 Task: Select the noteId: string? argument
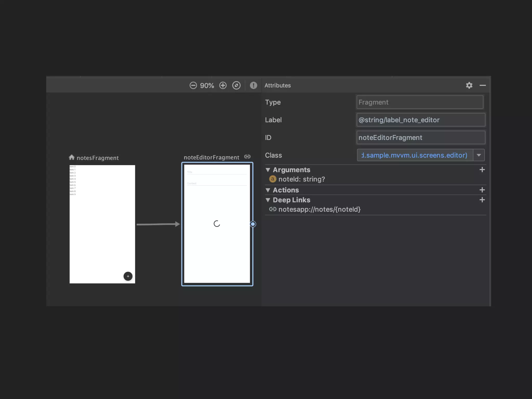point(301,179)
